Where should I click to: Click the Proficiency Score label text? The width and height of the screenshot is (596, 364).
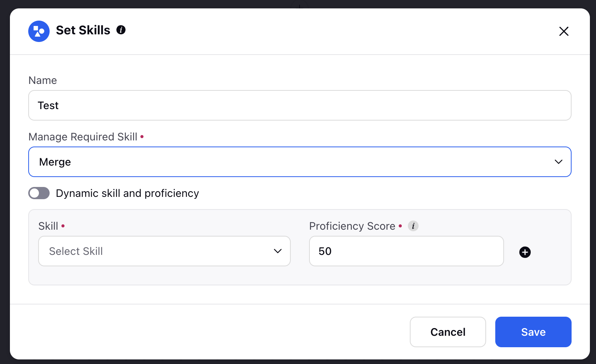pyautogui.click(x=352, y=226)
